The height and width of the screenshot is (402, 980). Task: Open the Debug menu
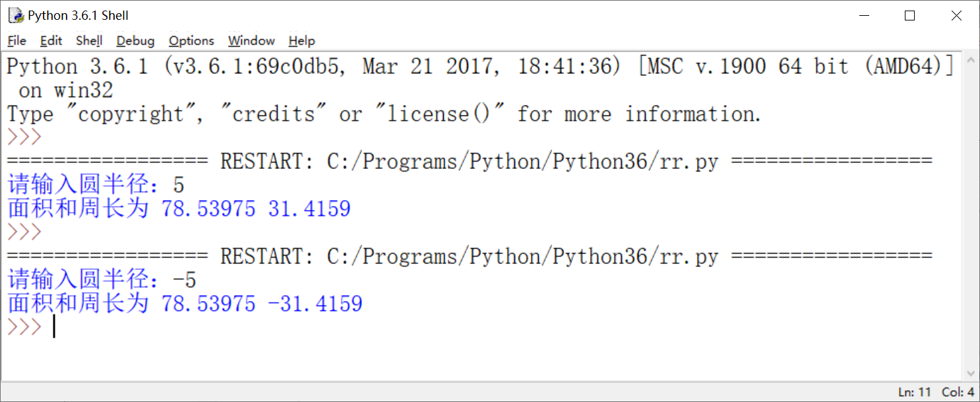click(x=135, y=41)
